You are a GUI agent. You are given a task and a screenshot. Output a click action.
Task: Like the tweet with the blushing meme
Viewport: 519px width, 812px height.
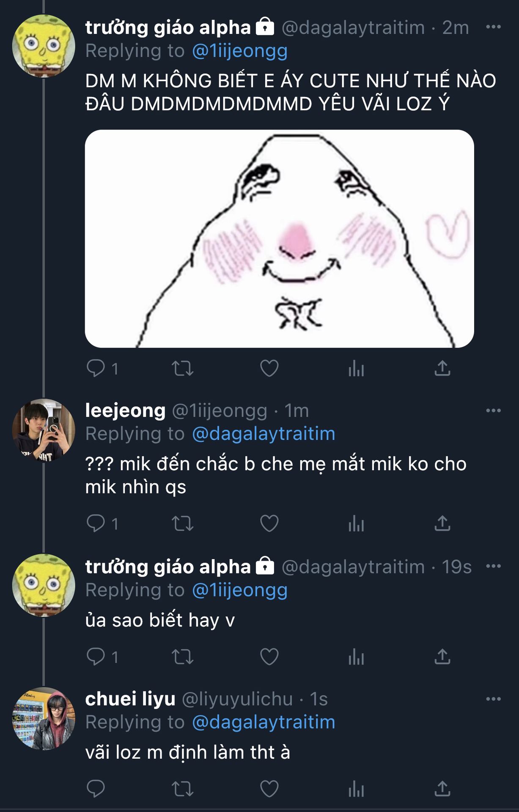point(269,368)
